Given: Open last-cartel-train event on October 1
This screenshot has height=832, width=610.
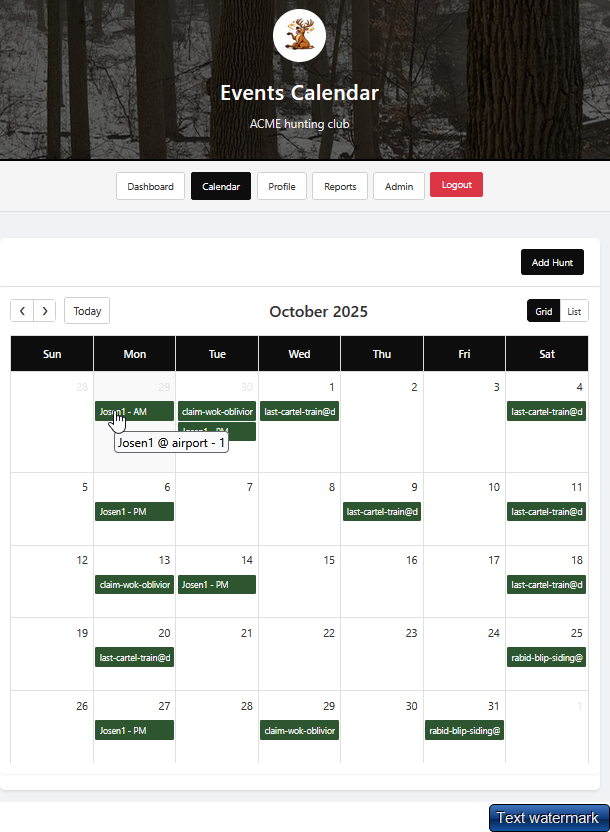Looking at the screenshot, I should [x=299, y=411].
